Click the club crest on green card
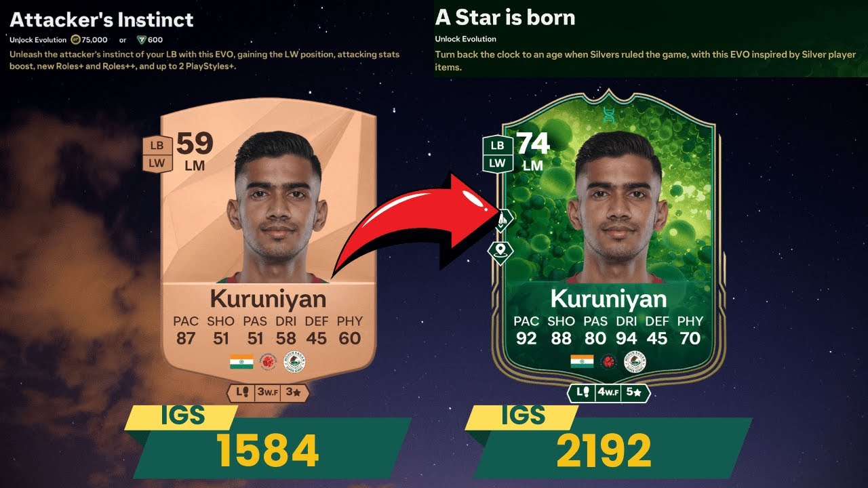The image size is (868, 488). coord(635,362)
